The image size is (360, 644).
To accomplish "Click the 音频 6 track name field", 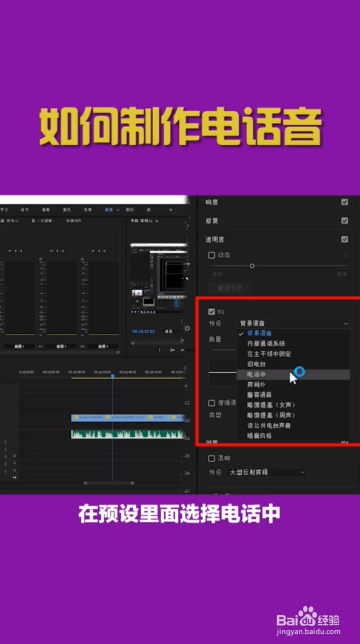I will pyautogui.click(x=102, y=347).
